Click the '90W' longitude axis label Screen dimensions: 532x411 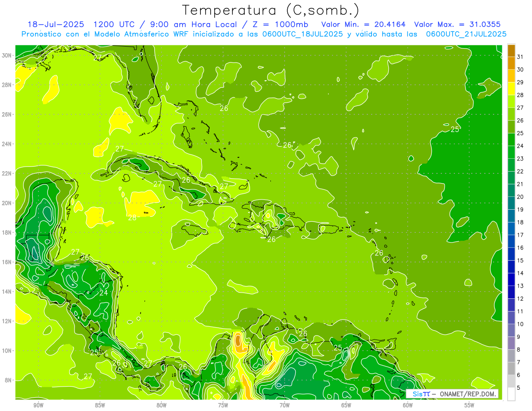(38, 405)
